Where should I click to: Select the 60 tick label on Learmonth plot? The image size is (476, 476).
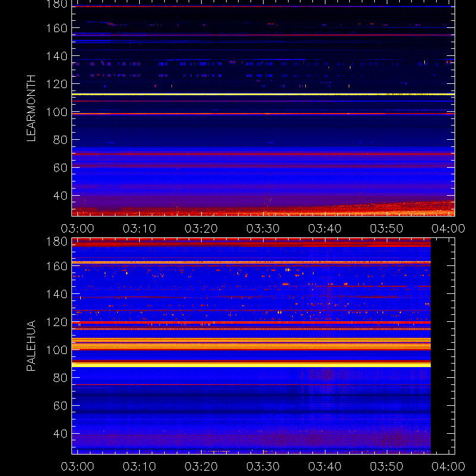click(x=60, y=168)
